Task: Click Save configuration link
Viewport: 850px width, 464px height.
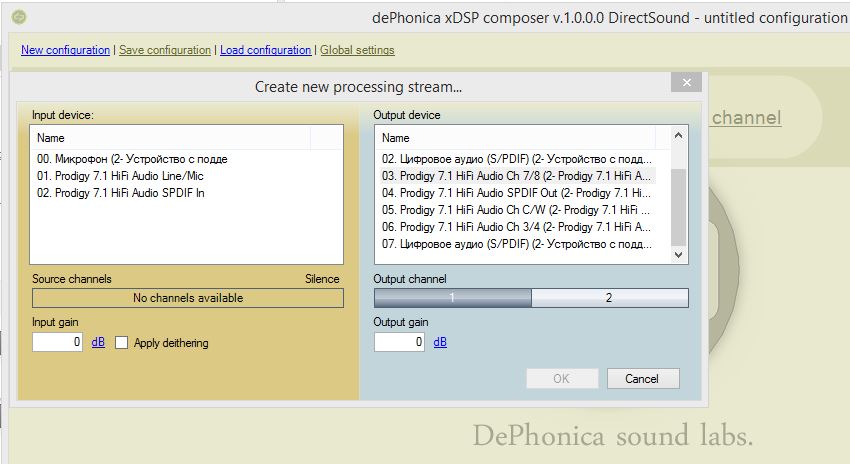Action: [165, 50]
